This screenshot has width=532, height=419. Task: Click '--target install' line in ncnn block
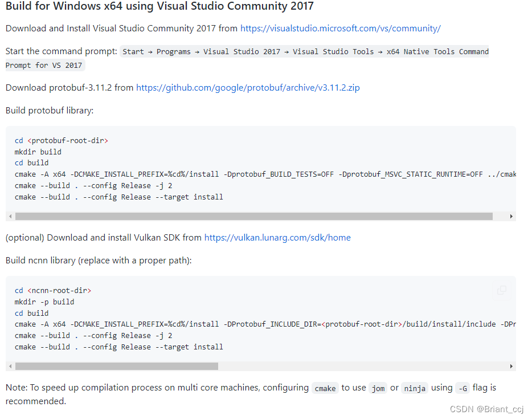[x=118, y=347]
